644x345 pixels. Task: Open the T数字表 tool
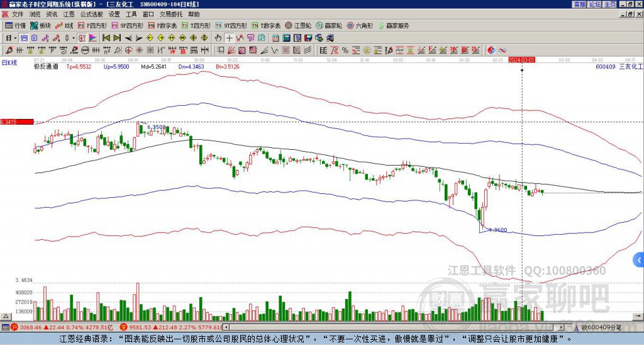coord(266,25)
